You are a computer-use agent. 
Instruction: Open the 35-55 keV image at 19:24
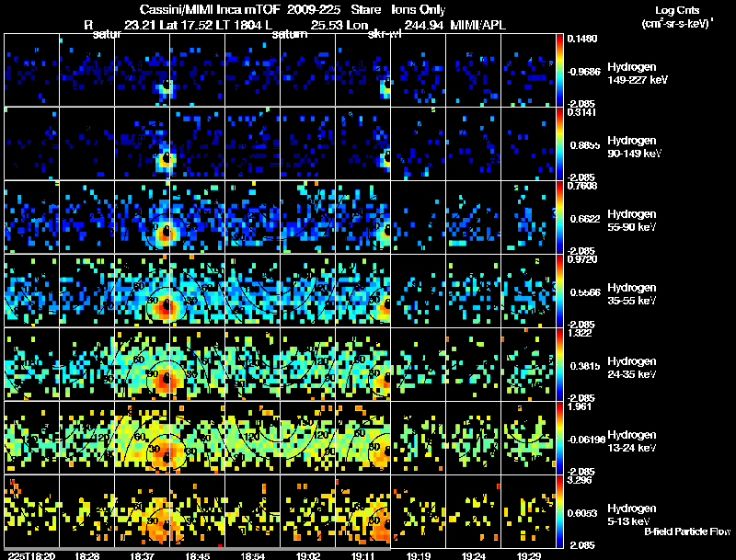473,291
